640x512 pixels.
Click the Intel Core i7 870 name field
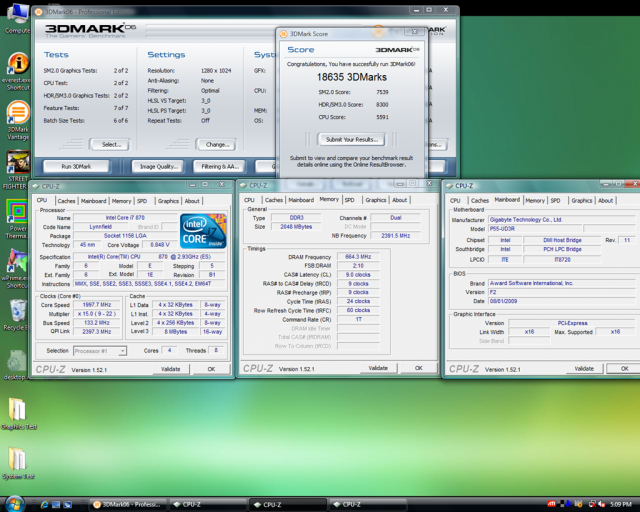[x=125, y=218]
